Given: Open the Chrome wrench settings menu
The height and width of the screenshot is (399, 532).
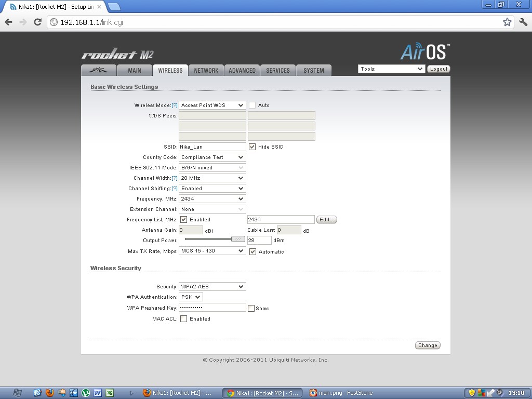Looking at the screenshot, I should [523, 22].
